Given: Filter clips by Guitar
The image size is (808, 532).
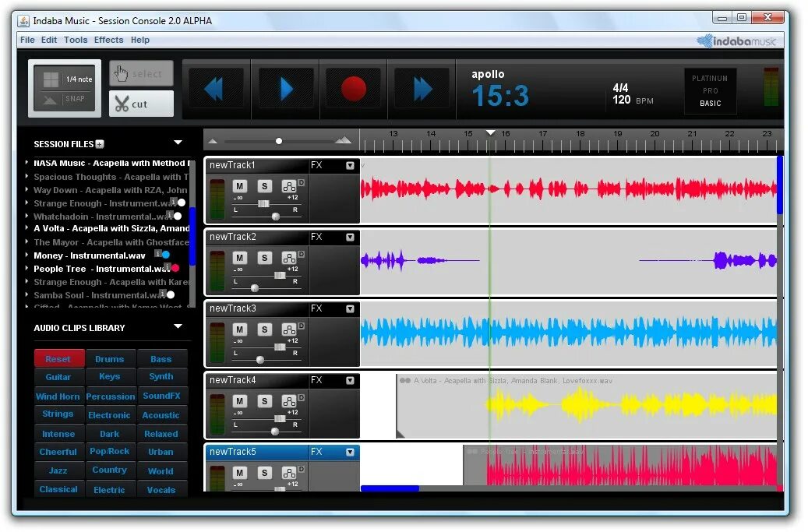Looking at the screenshot, I should [x=58, y=379].
